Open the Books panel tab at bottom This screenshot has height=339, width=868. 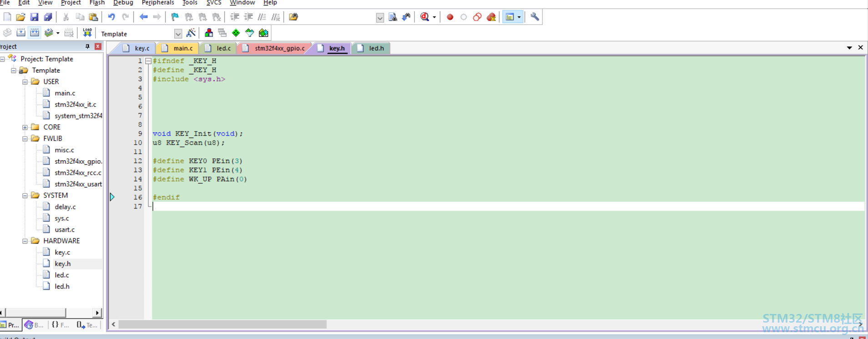tap(35, 325)
